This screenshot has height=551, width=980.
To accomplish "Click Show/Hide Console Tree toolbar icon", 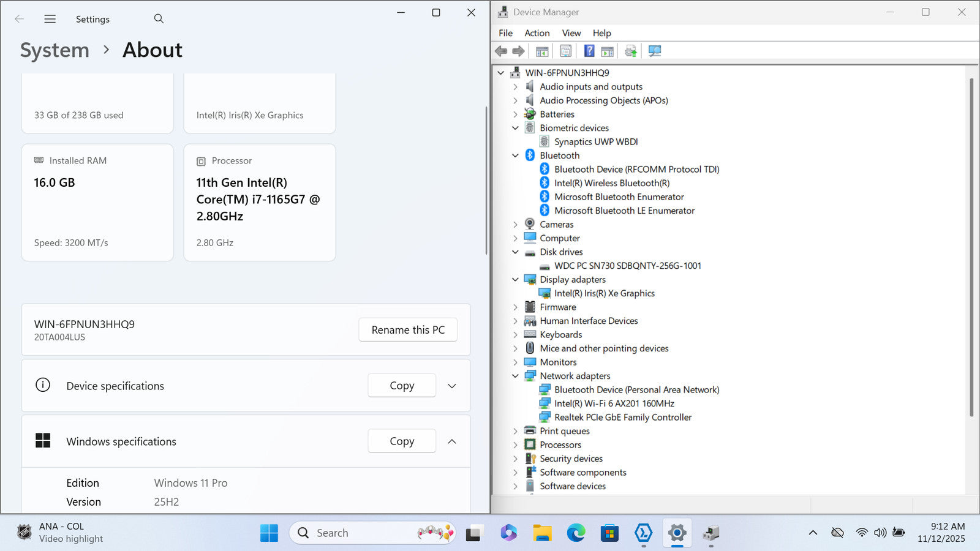I will coord(542,51).
